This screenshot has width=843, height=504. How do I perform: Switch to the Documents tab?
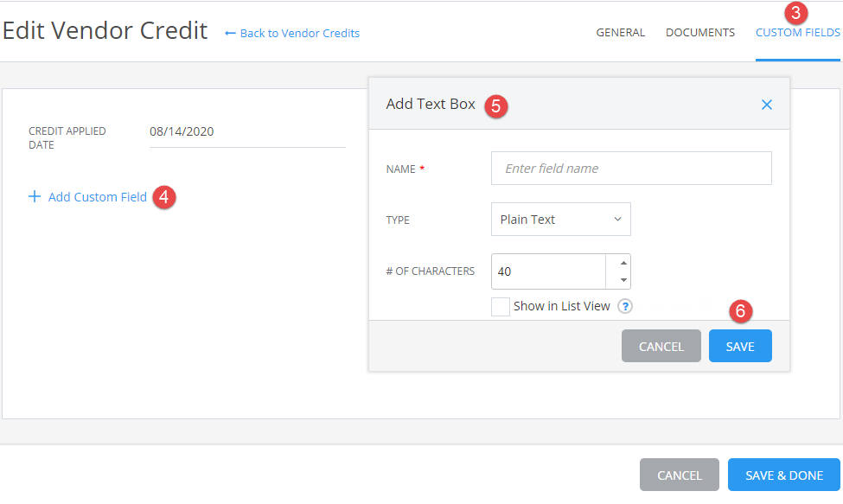(x=700, y=33)
